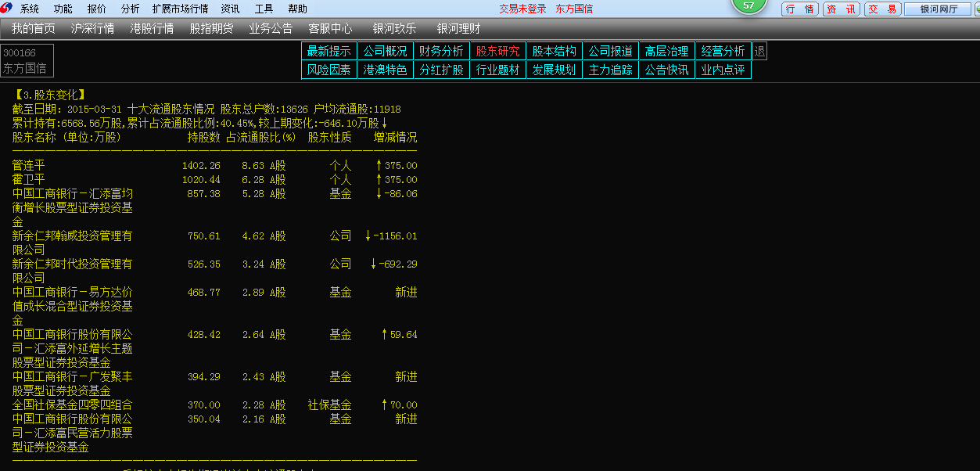
Task: Select the 分红扩股 tab
Action: 442,70
